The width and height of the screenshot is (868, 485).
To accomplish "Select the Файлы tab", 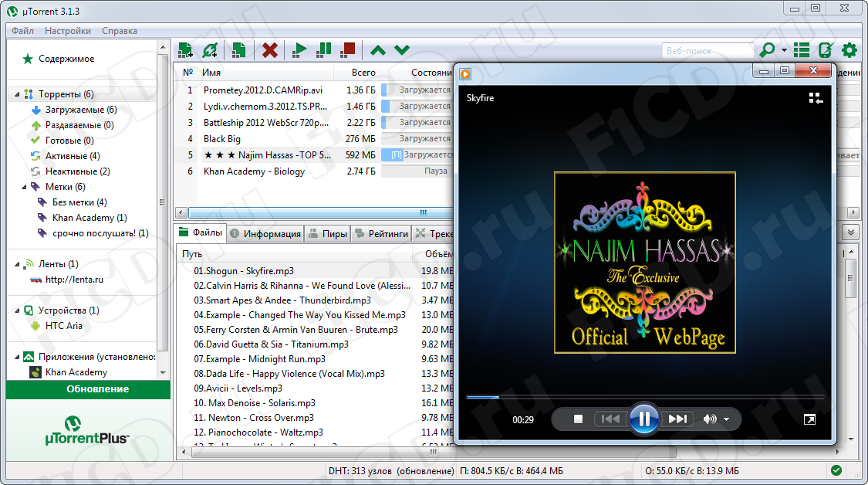I will click(201, 232).
